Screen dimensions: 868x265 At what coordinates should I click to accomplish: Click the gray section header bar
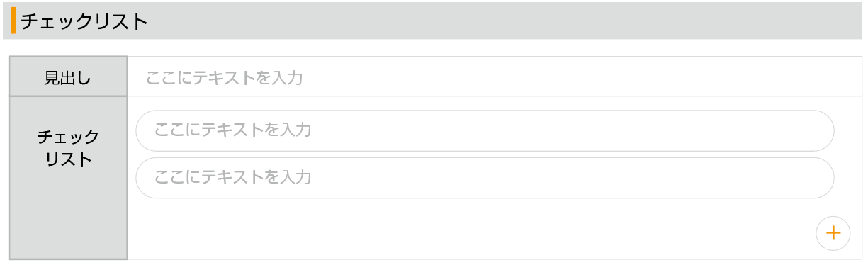434,21
